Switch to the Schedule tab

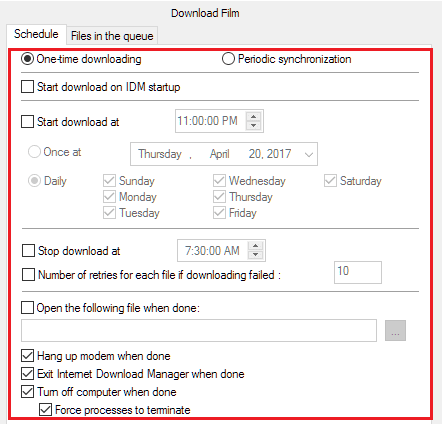click(x=36, y=34)
